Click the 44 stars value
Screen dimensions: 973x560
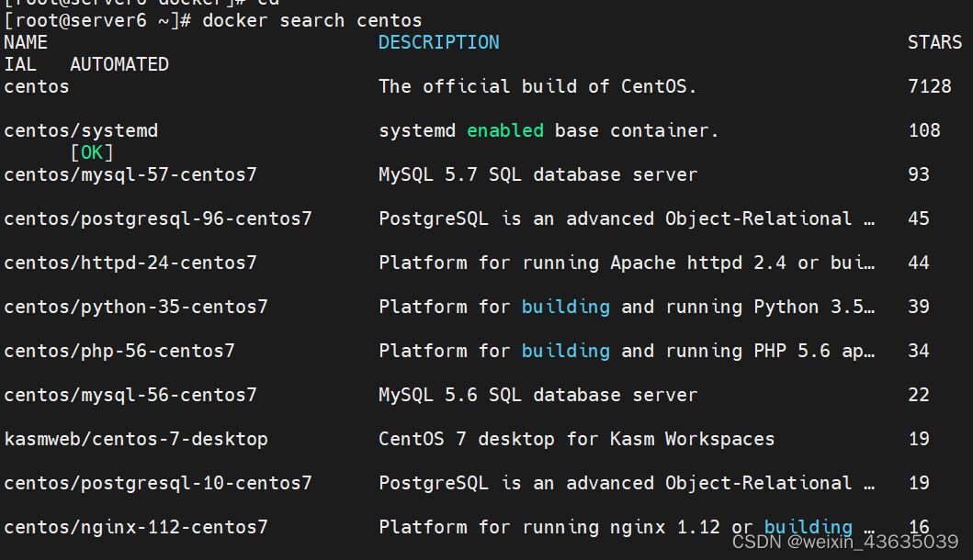(x=919, y=263)
